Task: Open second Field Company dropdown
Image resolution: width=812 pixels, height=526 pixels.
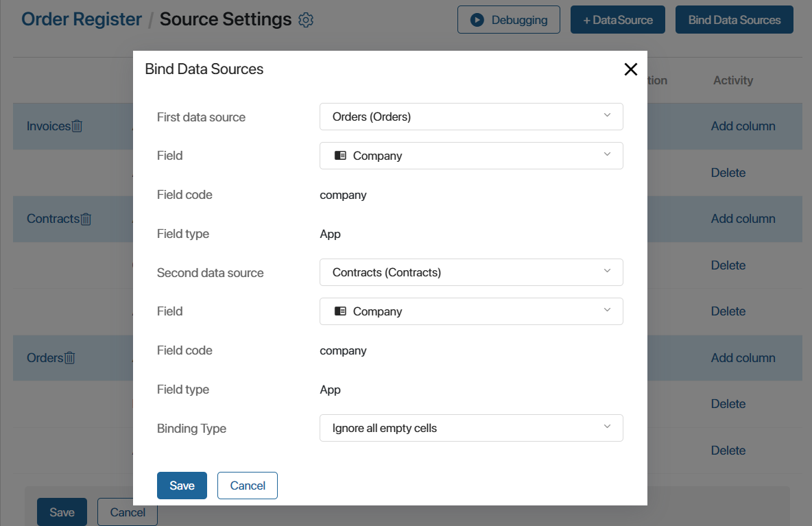Action: 471,311
